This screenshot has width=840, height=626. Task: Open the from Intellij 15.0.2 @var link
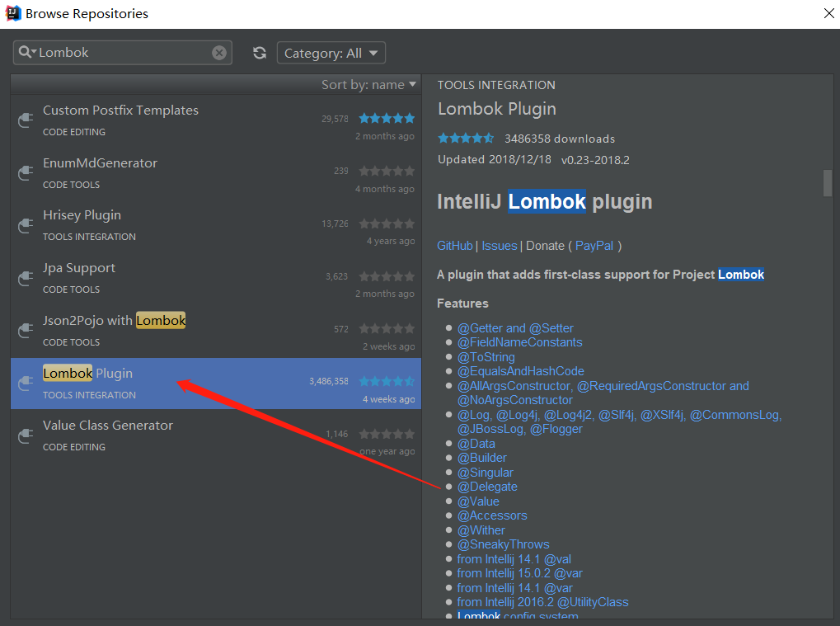coord(519,573)
